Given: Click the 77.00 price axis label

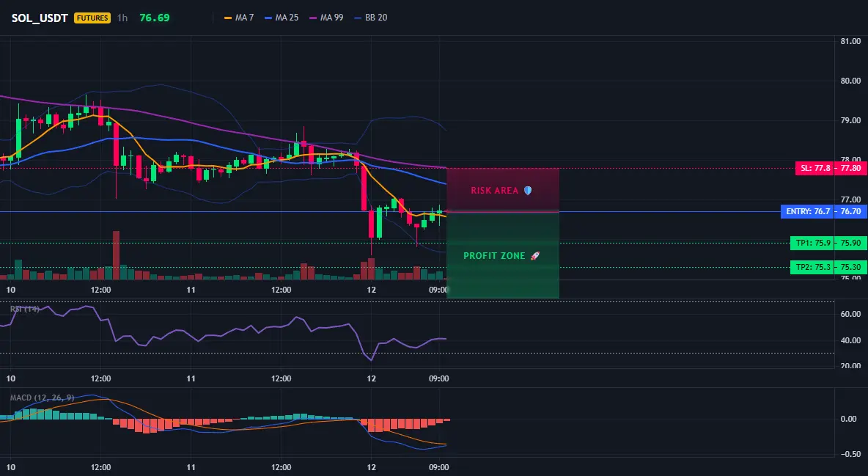Looking at the screenshot, I should (850, 199).
